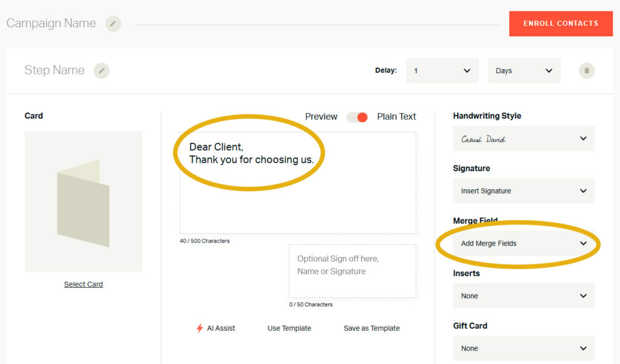Image resolution: width=620 pixels, height=364 pixels.
Task: Click the AI Assist lightning bolt icon
Action: click(x=200, y=328)
